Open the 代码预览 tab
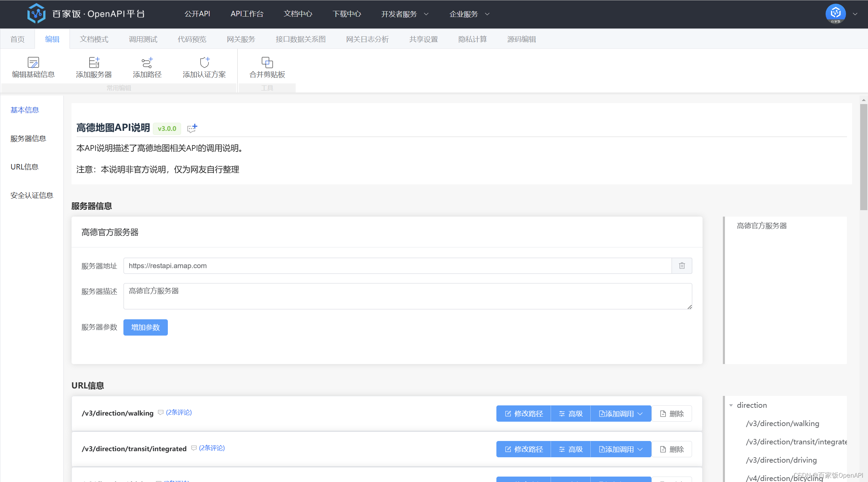The height and width of the screenshot is (482, 868). [192, 39]
